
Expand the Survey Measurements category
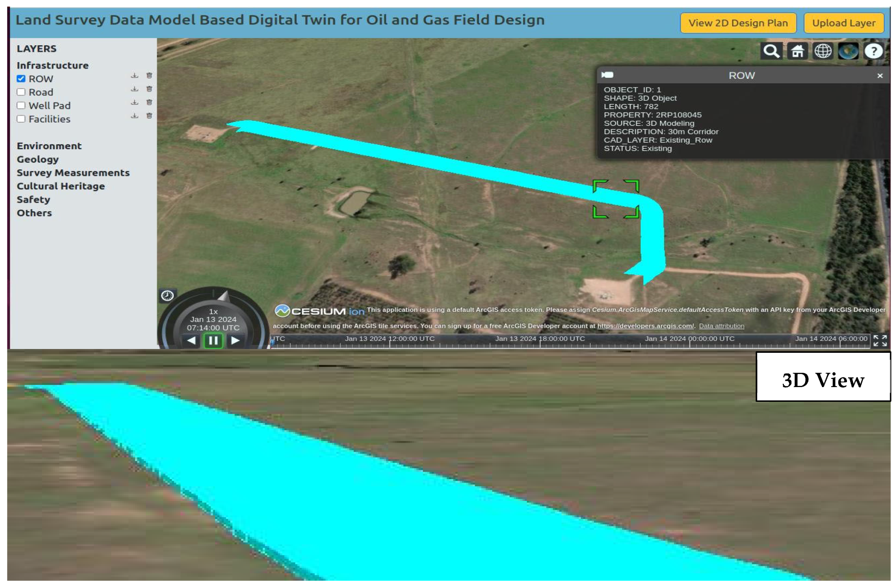click(x=73, y=173)
